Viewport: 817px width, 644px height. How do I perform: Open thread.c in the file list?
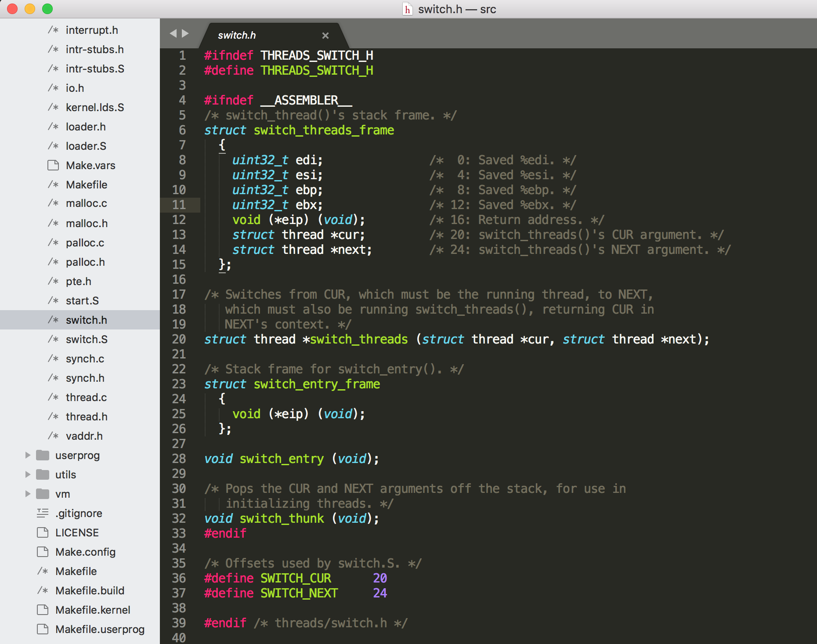[86, 397]
